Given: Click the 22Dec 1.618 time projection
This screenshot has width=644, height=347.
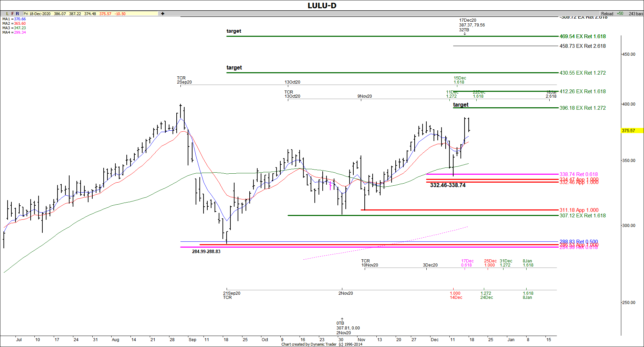Looking at the screenshot, I should tap(479, 94).
